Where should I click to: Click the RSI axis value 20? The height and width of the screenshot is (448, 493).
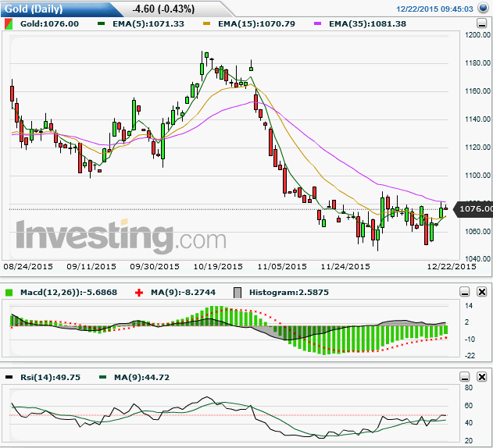[x=469, y=441]
